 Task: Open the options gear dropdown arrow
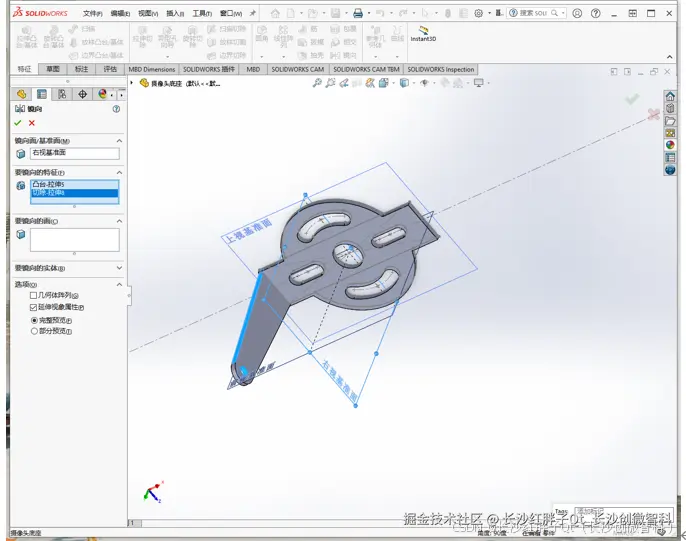pos(489,14)
